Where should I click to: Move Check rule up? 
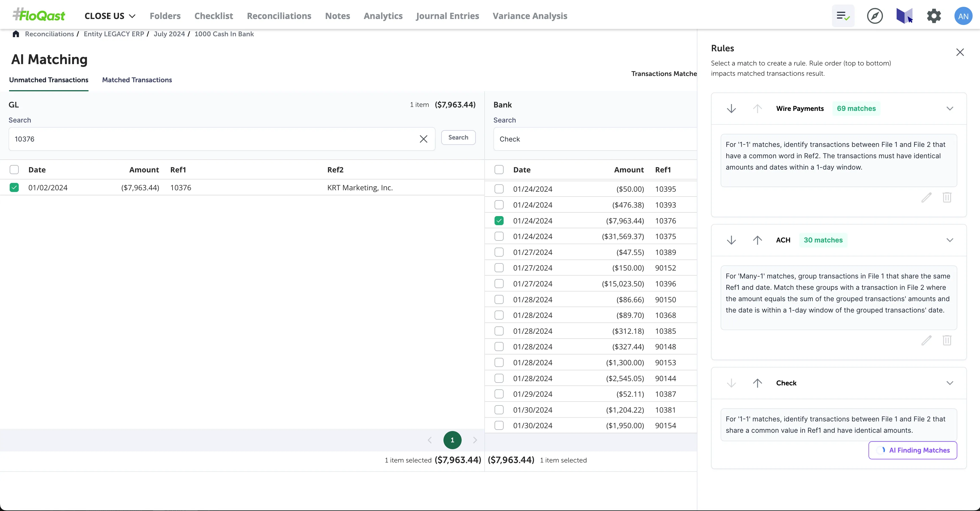[757, 383]
